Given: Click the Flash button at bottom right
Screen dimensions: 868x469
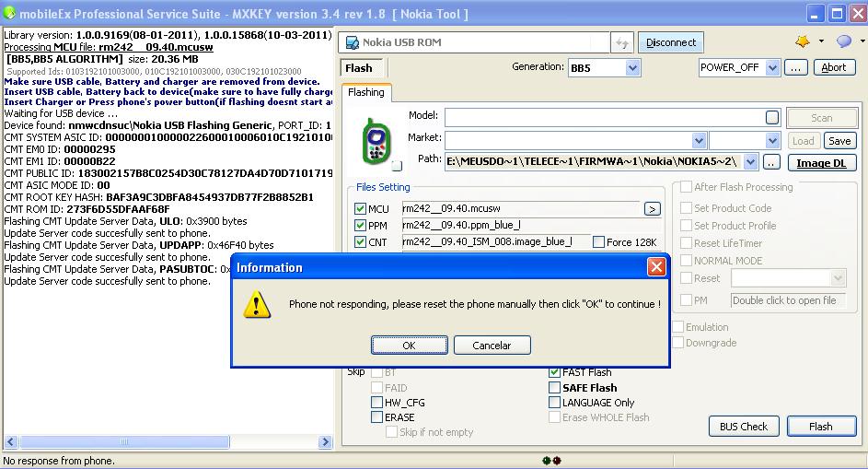Looking at the screenshot, I should pyautogui.click(x=821, y=427).
